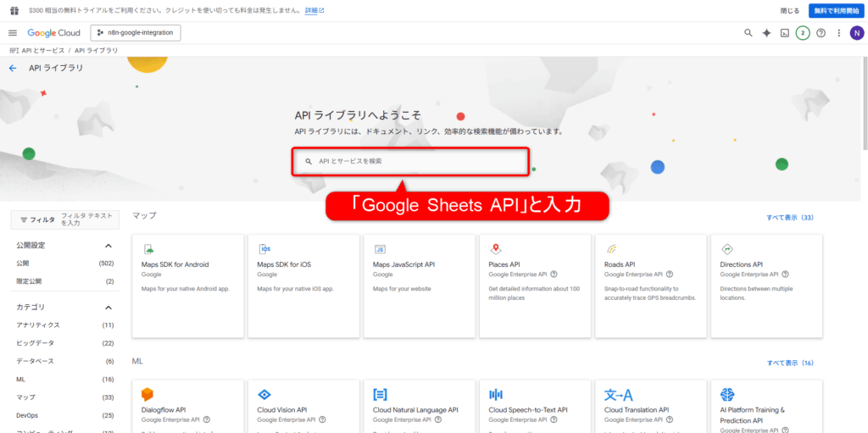Activate Cloud Shell terminal icon
Image resolution: width=868 pixels, height=433 pixels.
click(x=785, y=33)
